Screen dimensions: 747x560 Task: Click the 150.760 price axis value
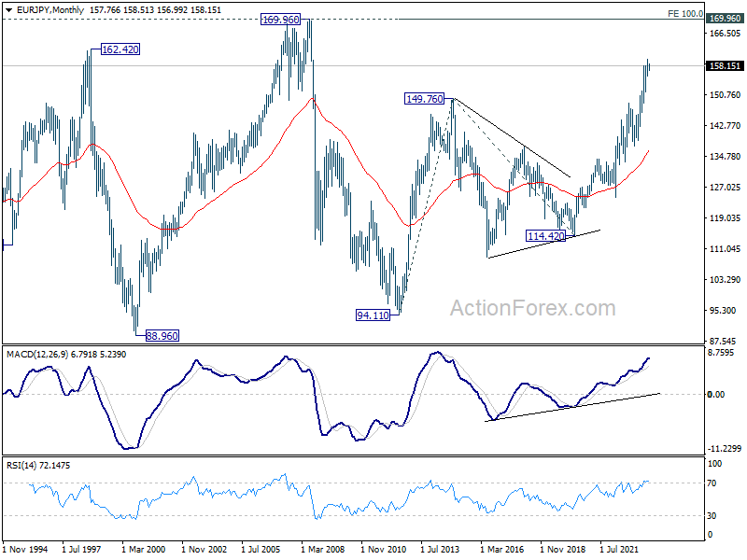pos(725,95)
